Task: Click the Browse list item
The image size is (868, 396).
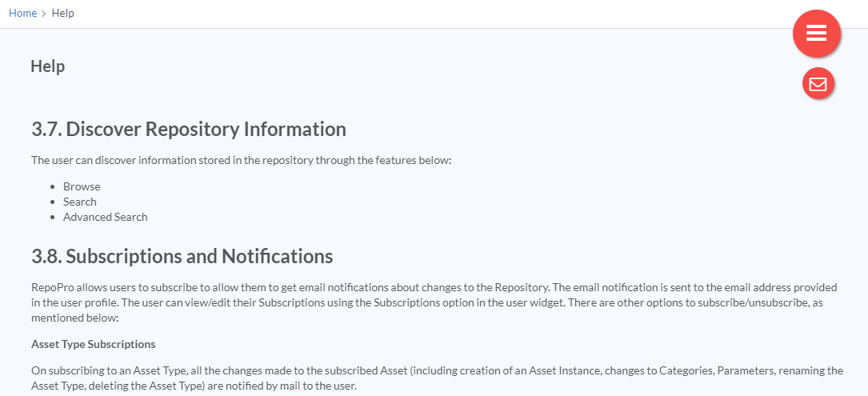Action: [82, 186]
